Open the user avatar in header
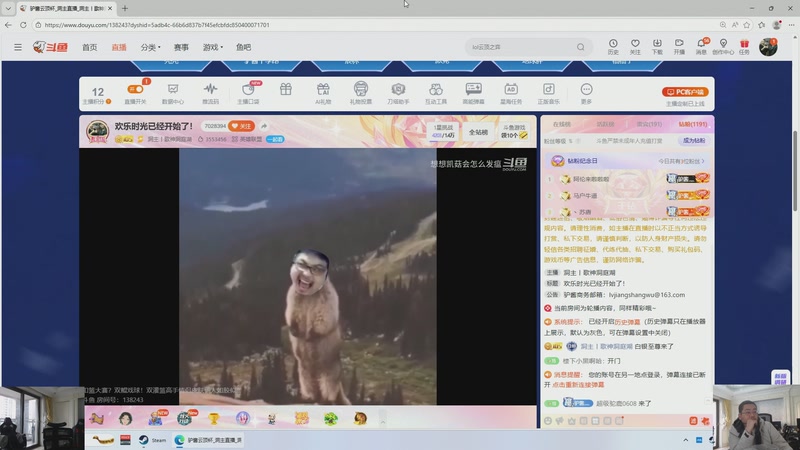This screenshot has width=800, height=450. point(768,47)
